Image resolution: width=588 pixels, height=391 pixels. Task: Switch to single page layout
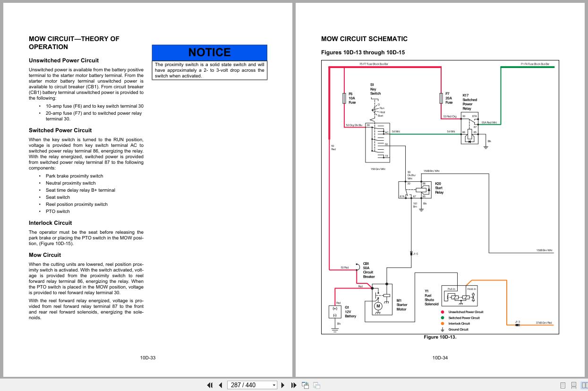[563, 385]
